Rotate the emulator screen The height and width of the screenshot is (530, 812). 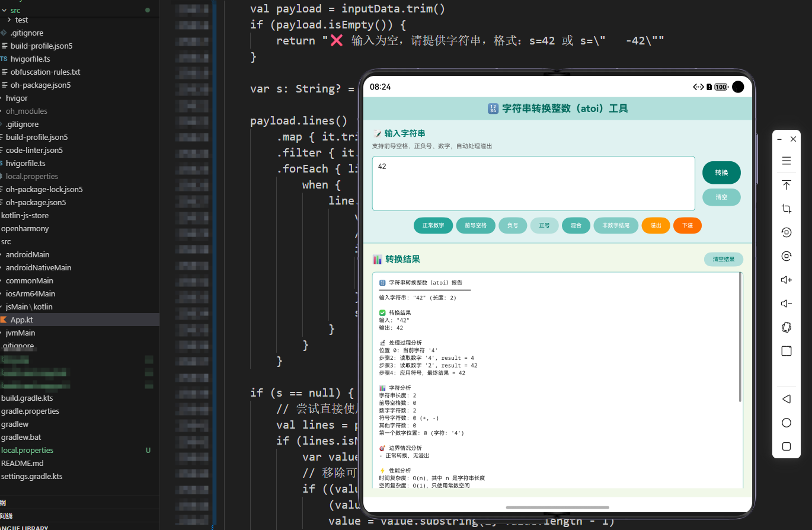pyautogui.click(x=787, y=232)
